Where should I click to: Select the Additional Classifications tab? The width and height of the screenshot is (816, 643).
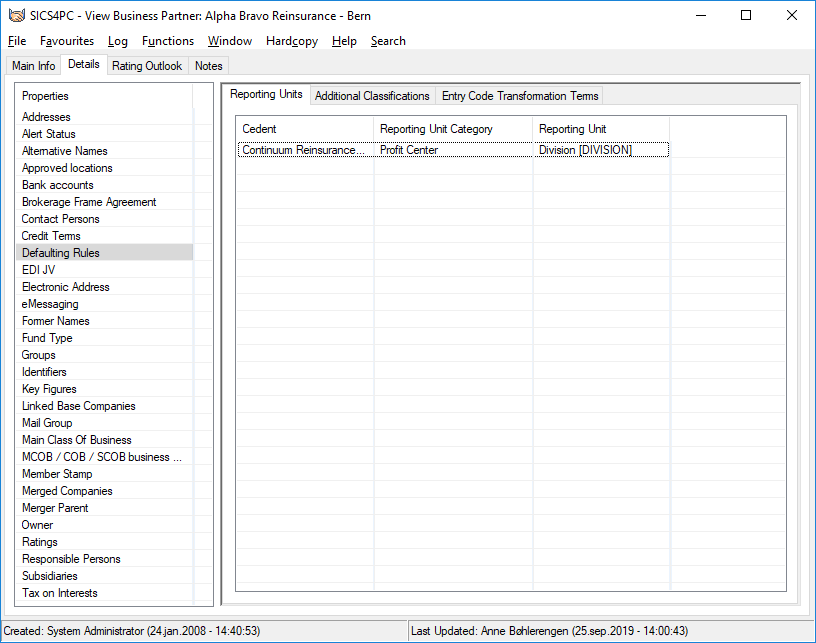(x=372, y=96)
